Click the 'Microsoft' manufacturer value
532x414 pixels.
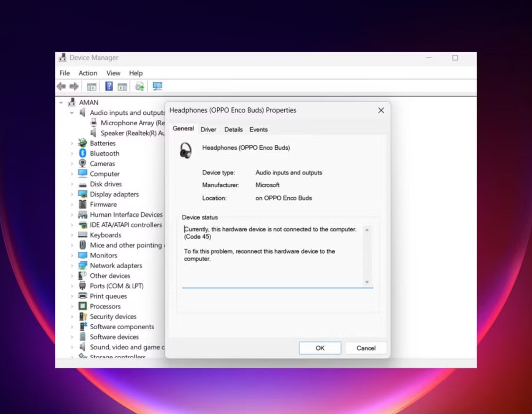pyautogui.click(x=268, y=185)
